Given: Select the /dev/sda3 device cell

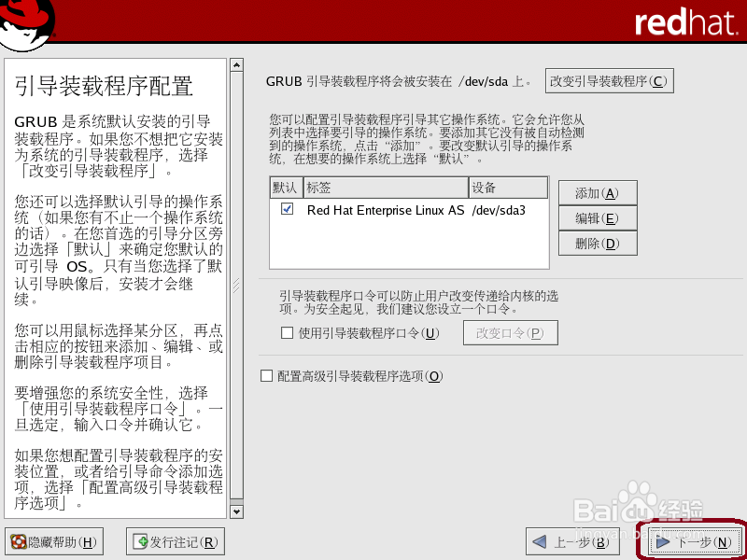Looking at the screenshot, I should (499, 210).
